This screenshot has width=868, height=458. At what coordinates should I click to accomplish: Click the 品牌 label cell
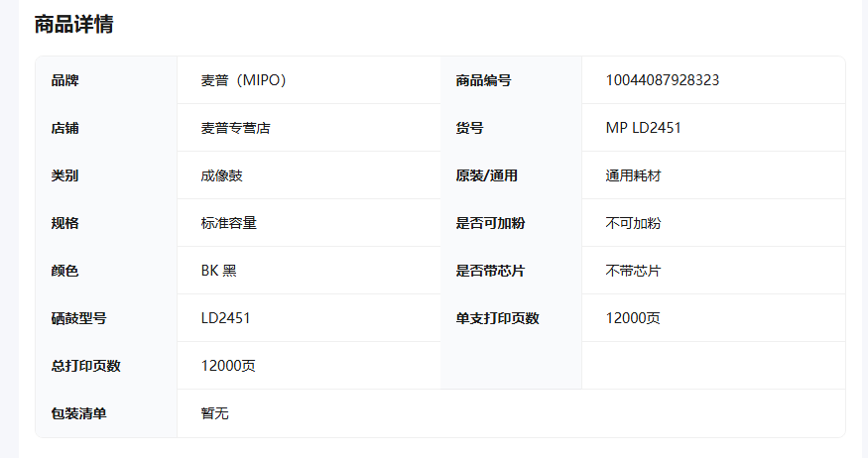pyautogui.click(x=106, y=80)
